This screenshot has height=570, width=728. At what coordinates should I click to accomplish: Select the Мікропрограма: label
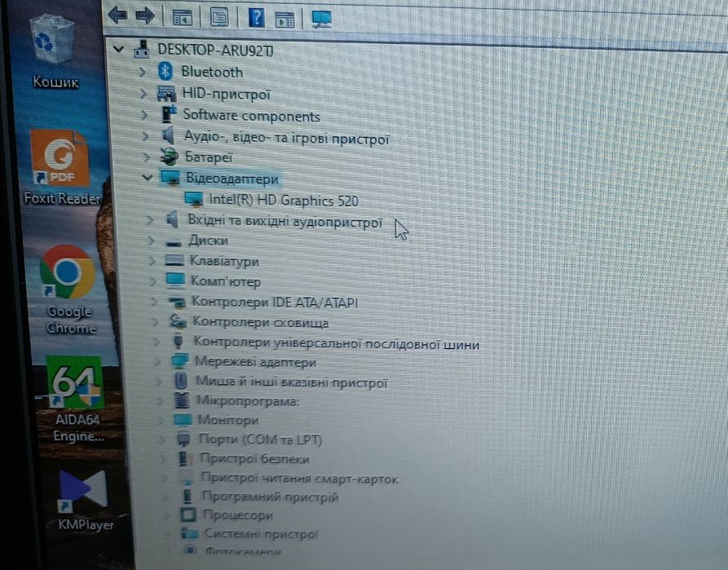[x=249, y=400]
